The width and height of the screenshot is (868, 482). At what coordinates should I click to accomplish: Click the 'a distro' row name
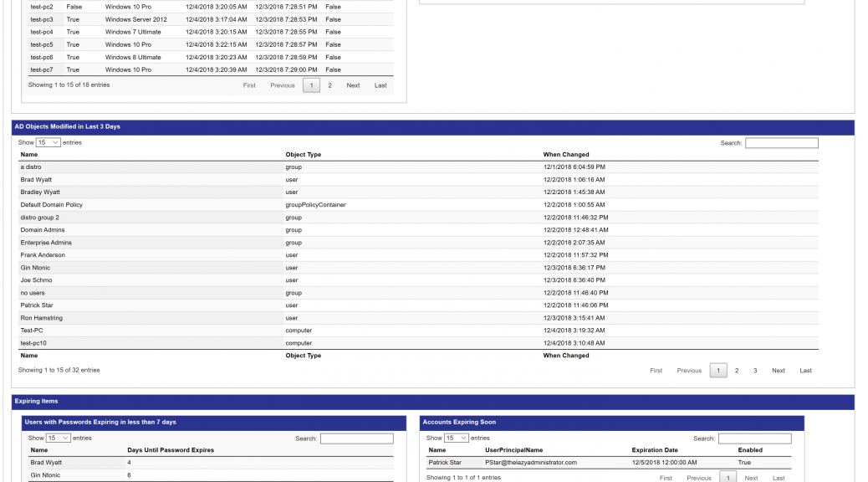pos(31,167)
